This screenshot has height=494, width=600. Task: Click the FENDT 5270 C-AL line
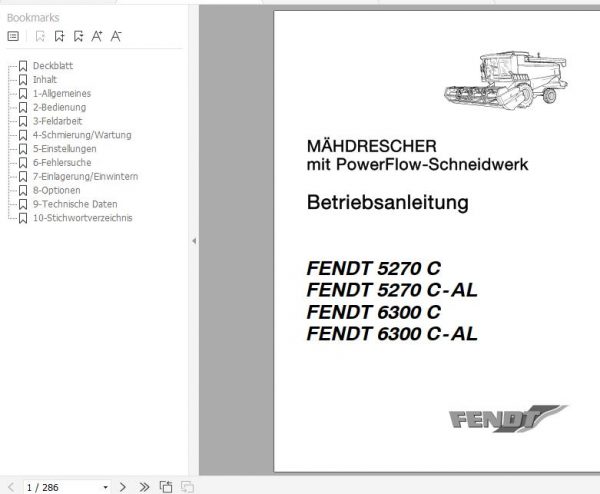pos(392,290)
